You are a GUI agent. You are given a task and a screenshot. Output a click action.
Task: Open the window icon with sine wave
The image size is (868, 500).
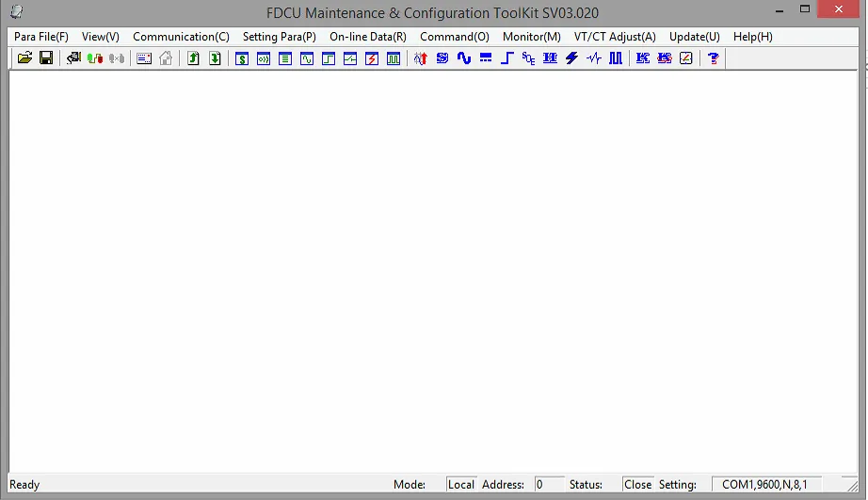tap(307, 58)
